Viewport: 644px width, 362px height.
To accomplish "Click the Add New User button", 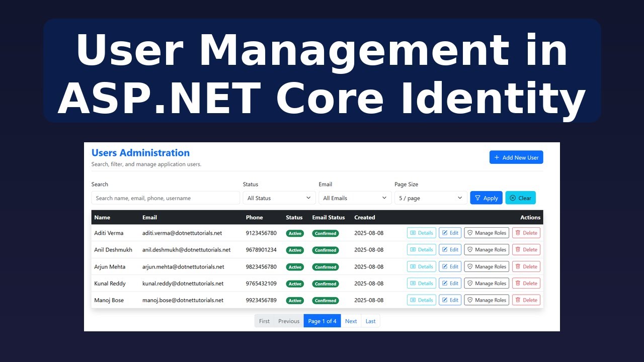I will coord(516,157).
